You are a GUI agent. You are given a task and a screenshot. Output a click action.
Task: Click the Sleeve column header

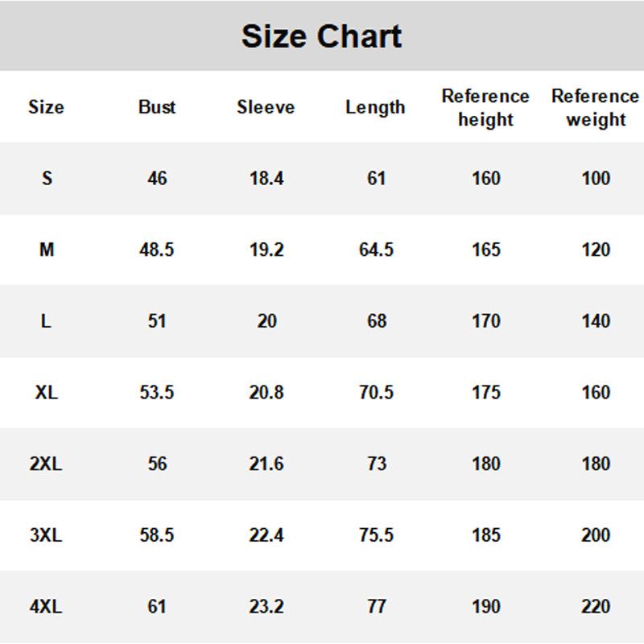[266, 107]
